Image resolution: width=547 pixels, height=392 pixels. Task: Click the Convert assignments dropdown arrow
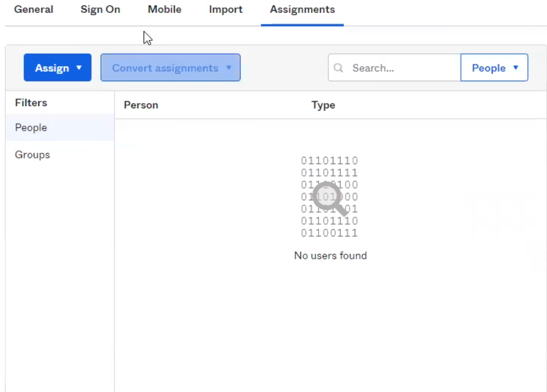[229, 68]
